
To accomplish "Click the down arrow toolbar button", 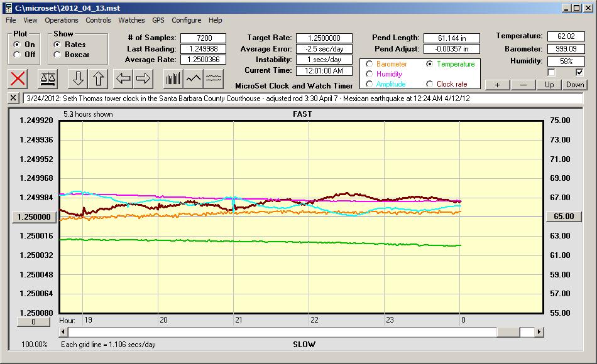I will [78, 78].
